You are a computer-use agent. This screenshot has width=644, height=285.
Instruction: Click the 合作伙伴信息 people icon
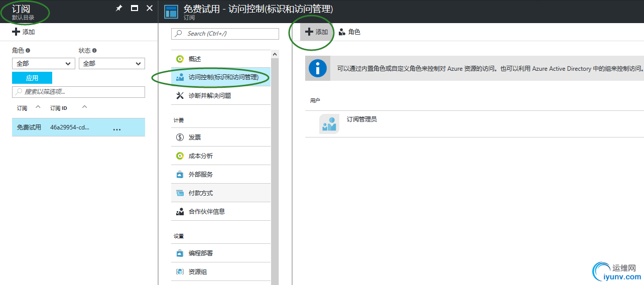coord(180,211)
